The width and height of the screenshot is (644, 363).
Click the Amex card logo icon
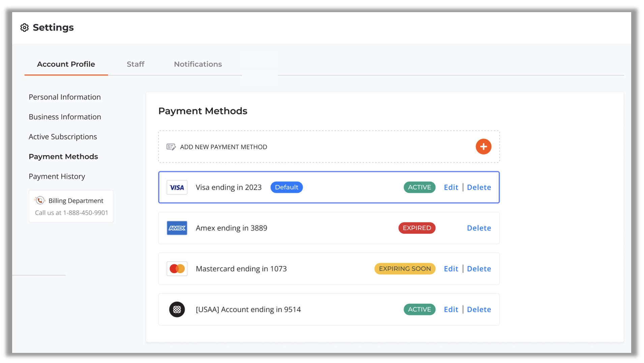pos(177,228)
